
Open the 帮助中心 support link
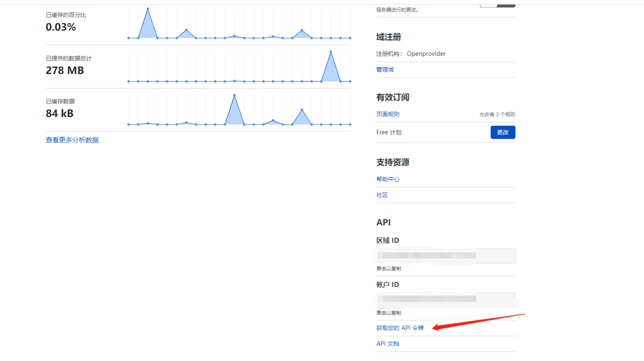[x=388, y=179]
